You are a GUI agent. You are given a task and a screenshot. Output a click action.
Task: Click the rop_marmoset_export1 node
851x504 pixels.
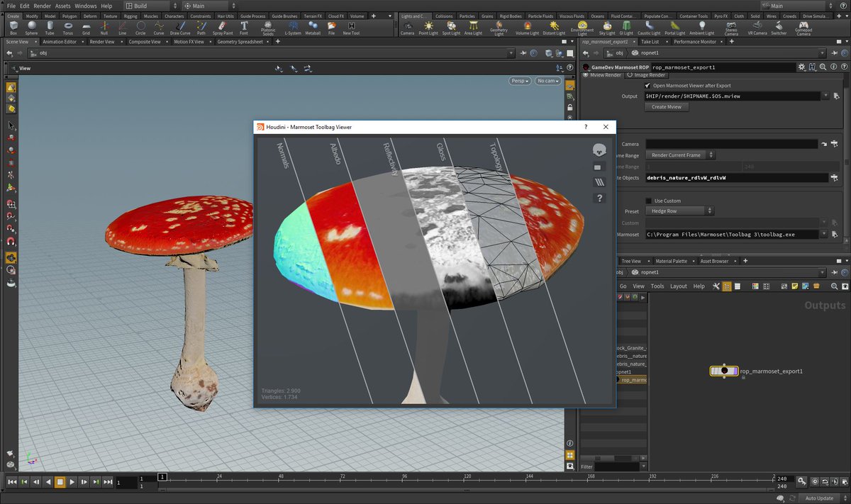pos(724,371)
